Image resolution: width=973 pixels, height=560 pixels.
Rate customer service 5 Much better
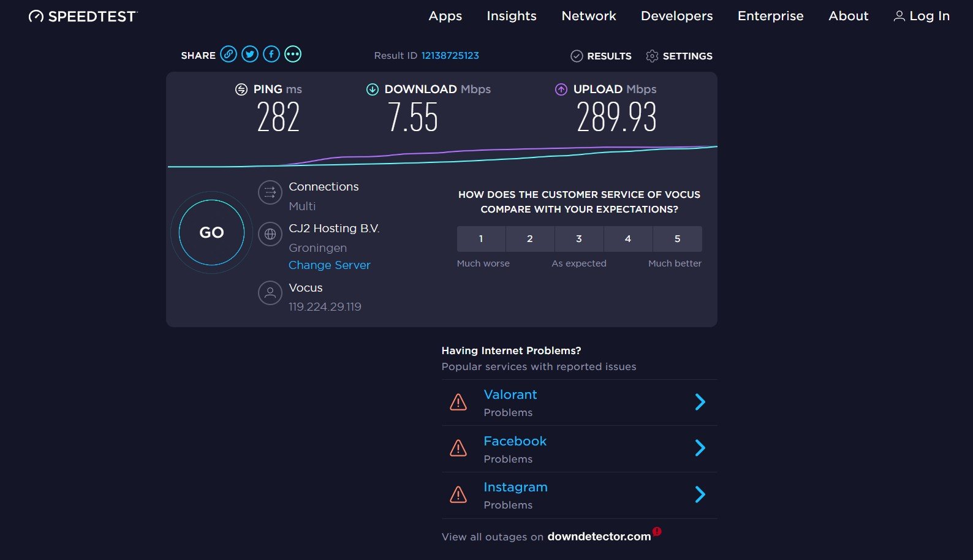coord(678,239)
